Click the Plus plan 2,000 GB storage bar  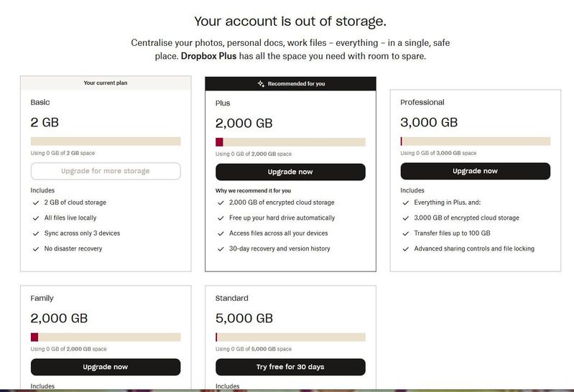point(290,142)
